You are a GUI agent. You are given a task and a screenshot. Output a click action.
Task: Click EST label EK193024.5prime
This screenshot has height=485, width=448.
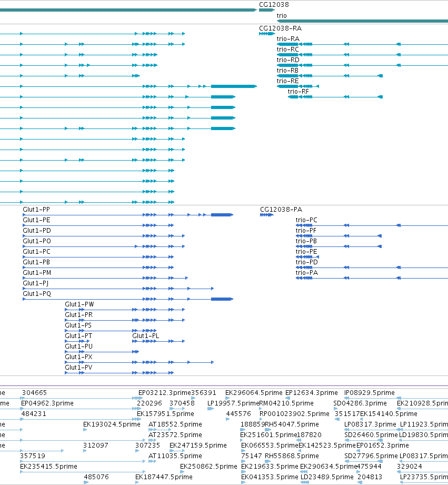click(x=112, y=424)
